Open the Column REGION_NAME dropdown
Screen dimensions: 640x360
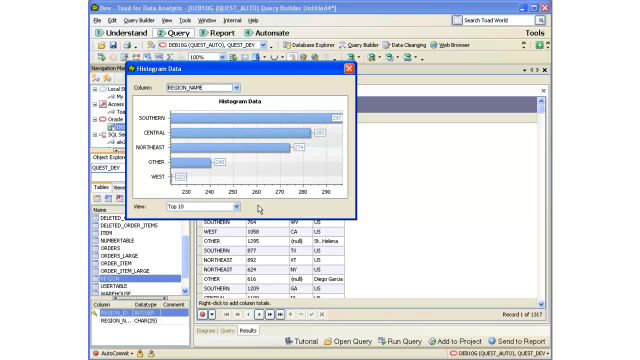tap(236, 88)
